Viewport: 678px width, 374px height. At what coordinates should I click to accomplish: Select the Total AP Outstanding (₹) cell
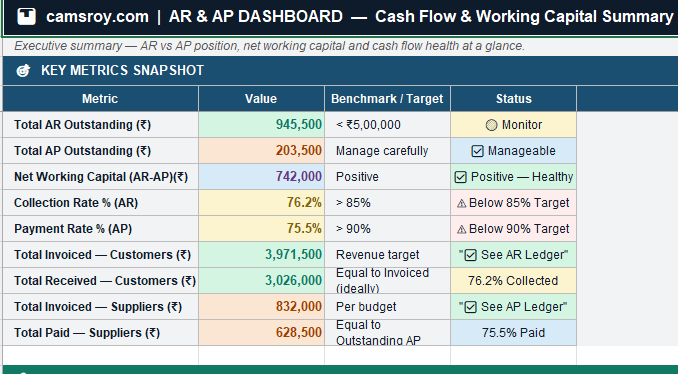[100, 151]
